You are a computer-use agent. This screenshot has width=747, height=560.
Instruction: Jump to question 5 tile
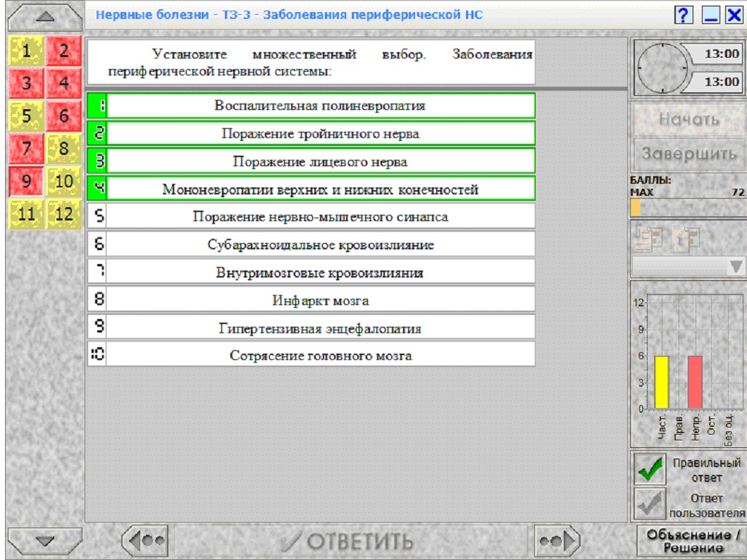coord(26,116)
